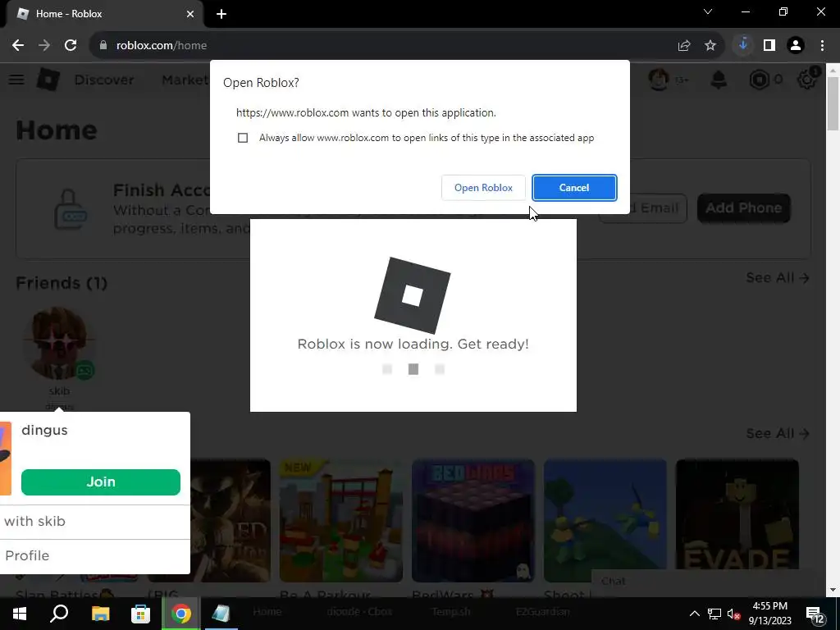This screenshot has height=630, width=840.
Task: Open the Windows Start menu
Action: click(20, 614)
